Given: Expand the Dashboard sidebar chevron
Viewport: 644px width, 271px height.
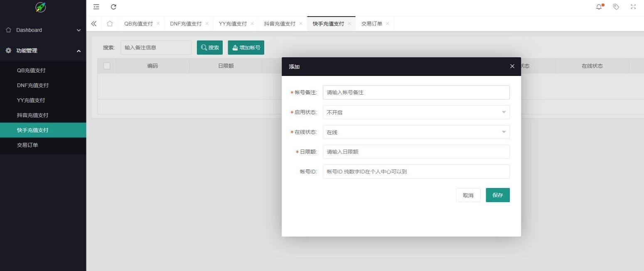Looking at the screenshot, I should (78, 30).
